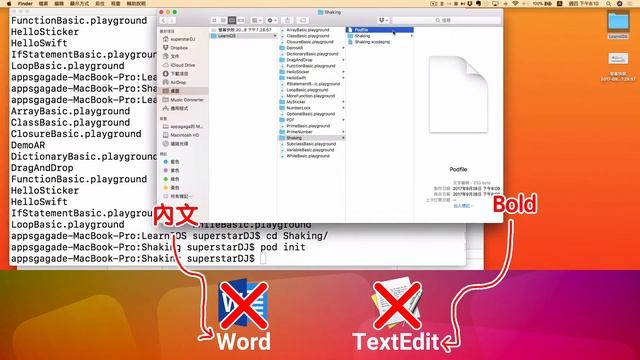
Task: Switch Finder to column view
Action: coord(232,20)
